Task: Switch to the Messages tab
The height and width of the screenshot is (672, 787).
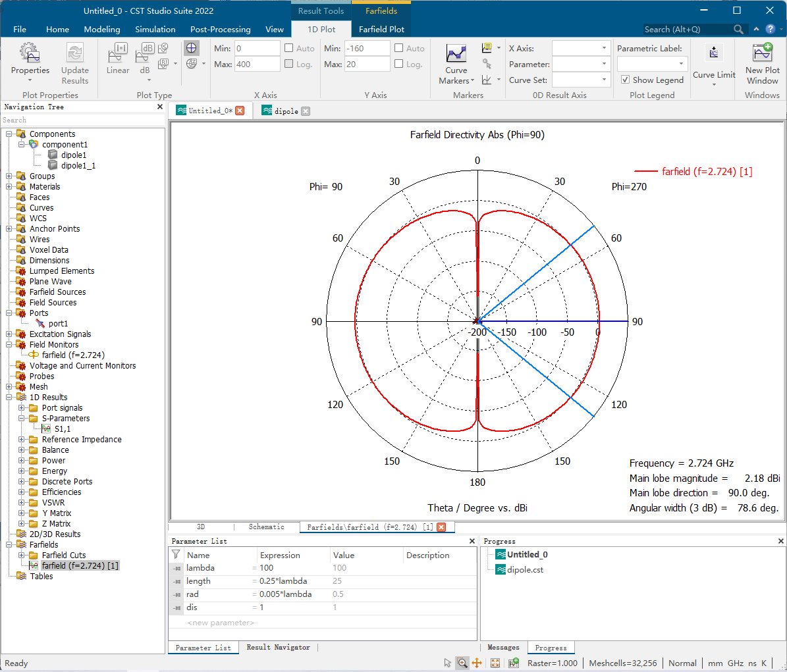Action: point(503,648)
